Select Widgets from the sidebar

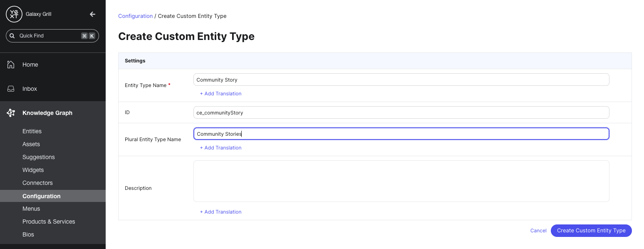[x=33, y=170]
